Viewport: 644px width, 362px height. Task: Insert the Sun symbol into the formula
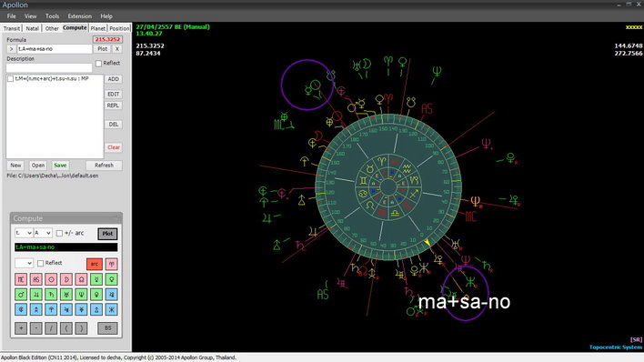[x=51, y=279]
